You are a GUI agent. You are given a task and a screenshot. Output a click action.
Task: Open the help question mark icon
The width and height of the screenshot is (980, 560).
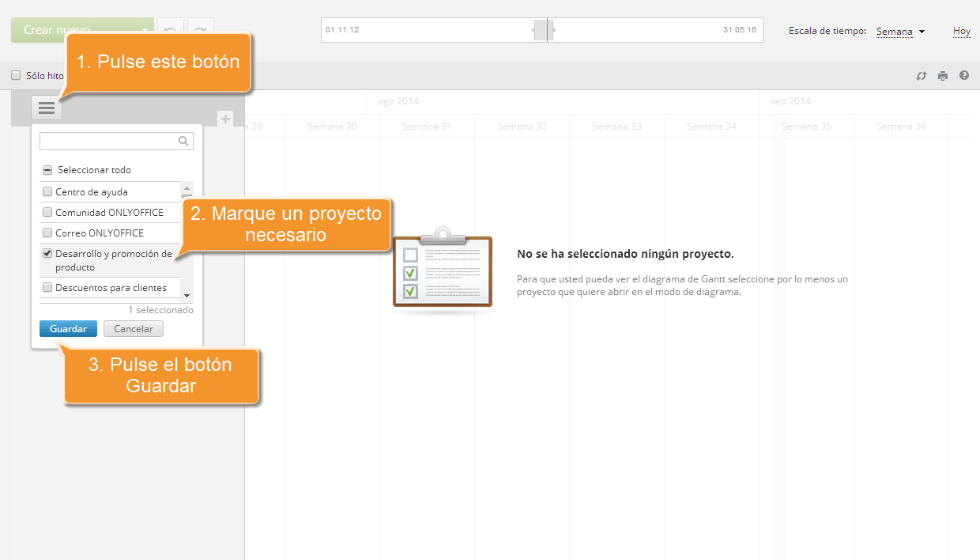click(x=964, y=76)
